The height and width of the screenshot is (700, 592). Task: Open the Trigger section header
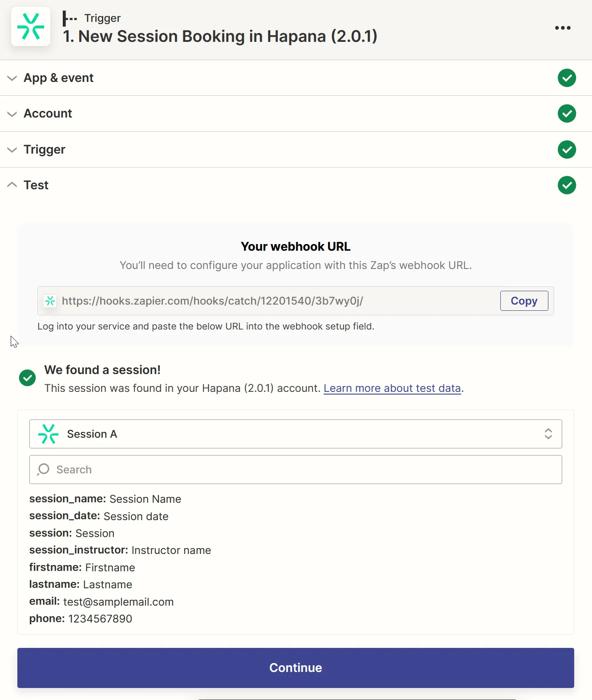click(45, 150)
